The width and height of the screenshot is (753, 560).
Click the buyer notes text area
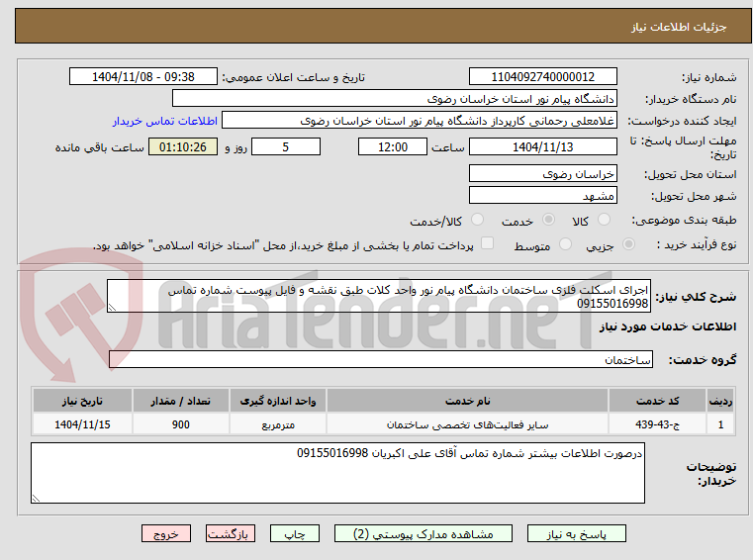pyautogui.click(x=337, y=473)
